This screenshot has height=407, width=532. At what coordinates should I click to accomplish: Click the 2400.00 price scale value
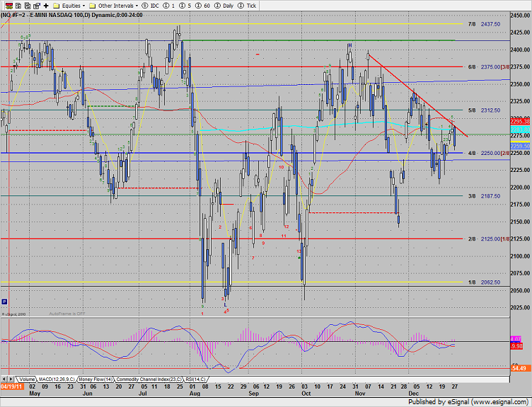coord(520,50)
